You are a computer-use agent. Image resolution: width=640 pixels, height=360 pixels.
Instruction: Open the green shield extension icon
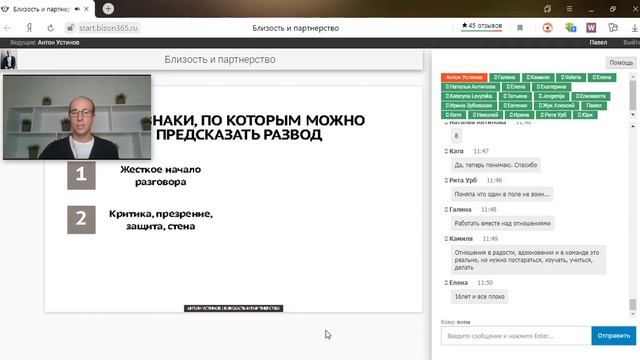click(x=570, y=28)
